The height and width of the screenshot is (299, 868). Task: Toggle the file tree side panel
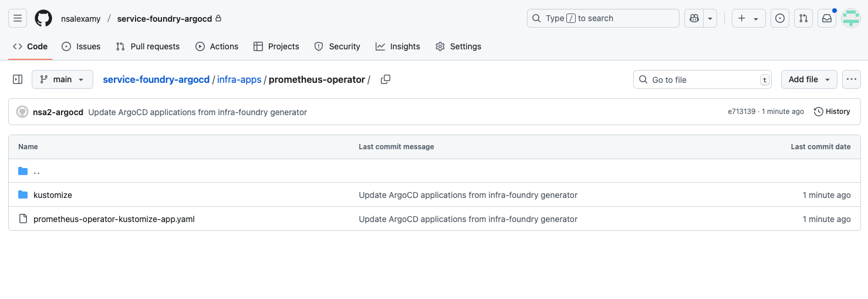[18, 79]
